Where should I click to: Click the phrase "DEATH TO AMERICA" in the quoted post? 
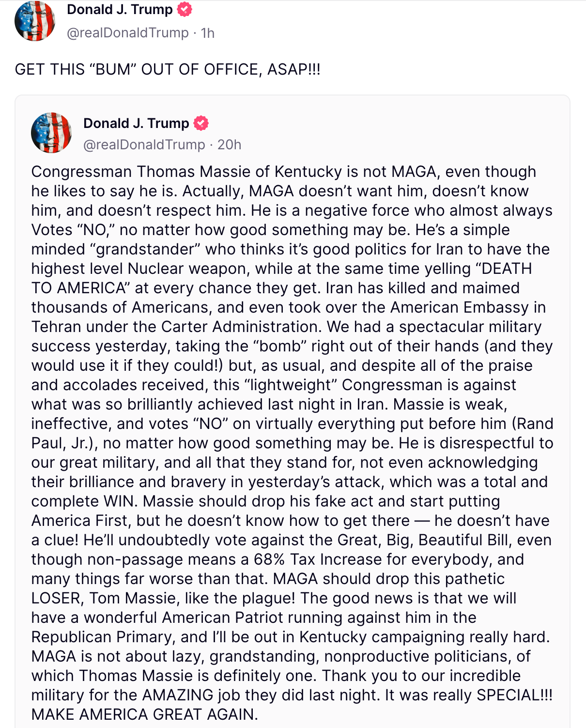coord(504,269)
